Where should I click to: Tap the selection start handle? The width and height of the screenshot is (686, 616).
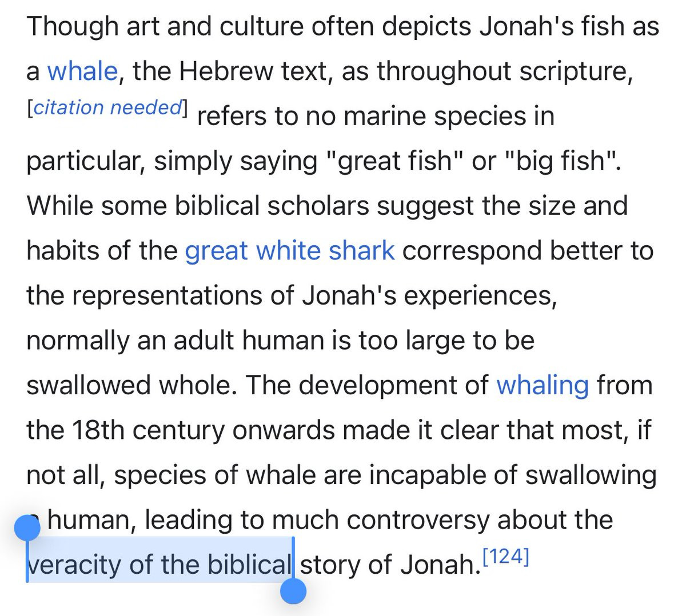click(x=27, y=527)
